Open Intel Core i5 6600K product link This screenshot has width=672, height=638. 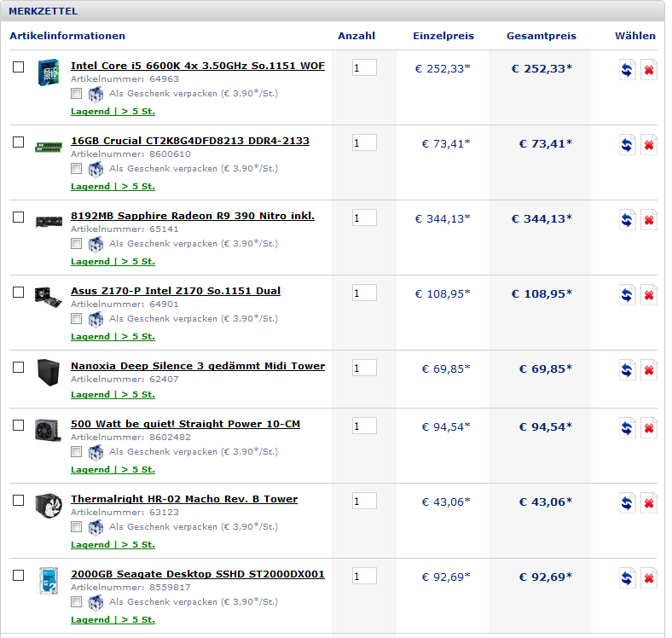pos(198,66)
